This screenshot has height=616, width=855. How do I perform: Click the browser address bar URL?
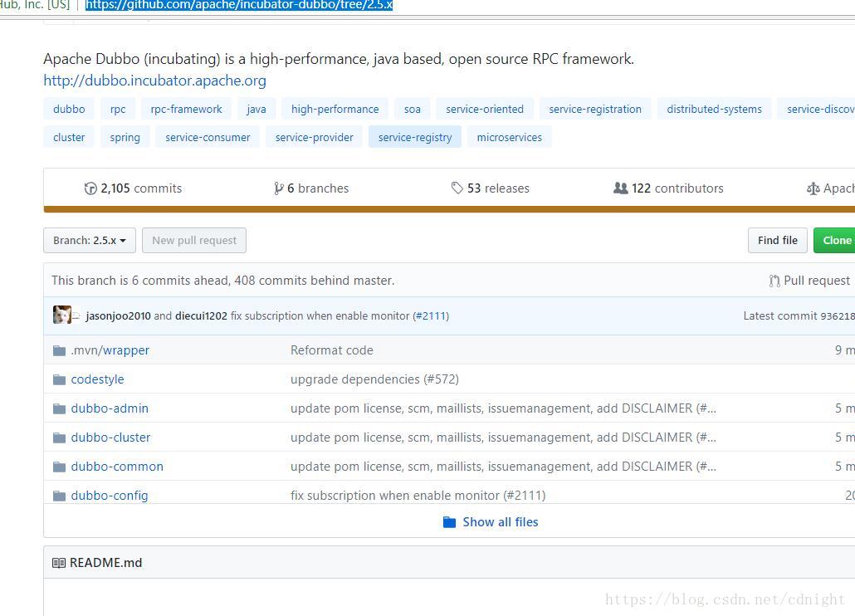click(239, 6)
